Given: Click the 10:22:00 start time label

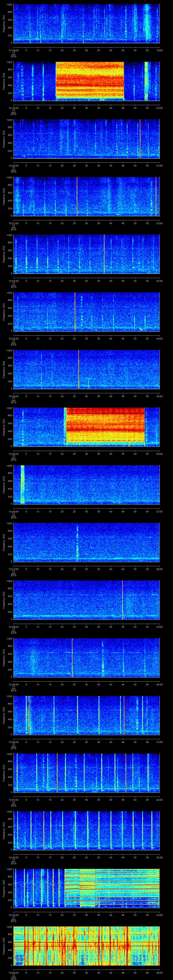Looking at the screenshot, I should 13,281.
